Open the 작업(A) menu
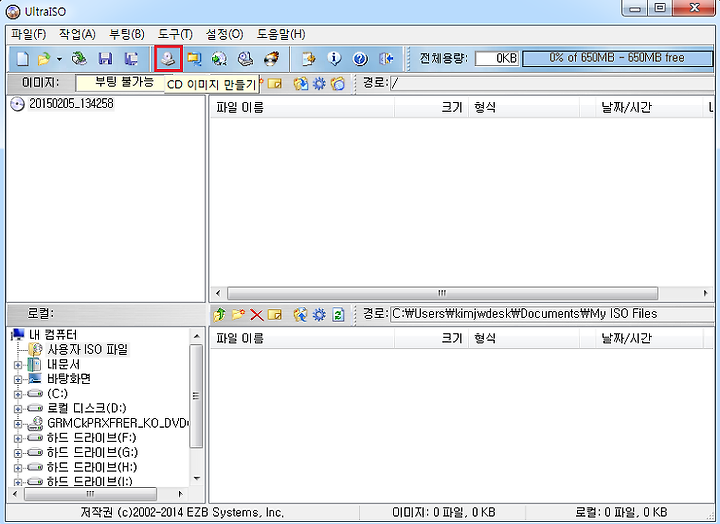Screen dimensions: 720x524 pos(77,34)
